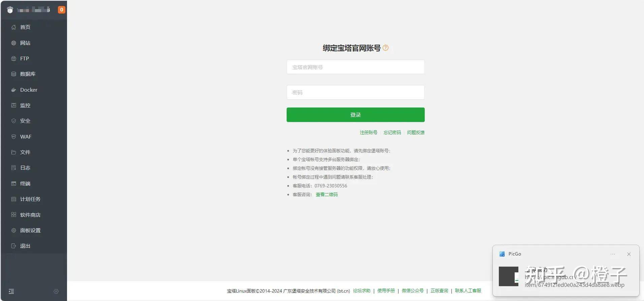The height and width of the screenshot is (301, 644).
Task: Click the 微信公众号 footer link
Action: (413, 291)
